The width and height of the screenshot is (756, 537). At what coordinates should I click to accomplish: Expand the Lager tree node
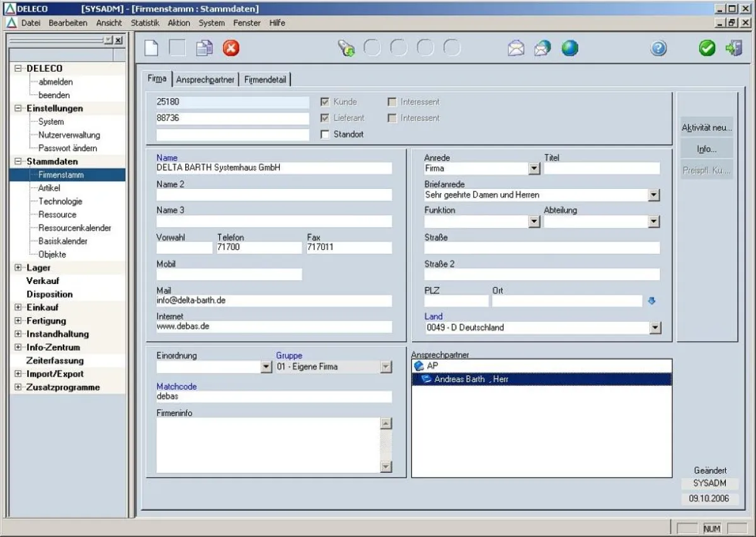click(x=18, y=268)
